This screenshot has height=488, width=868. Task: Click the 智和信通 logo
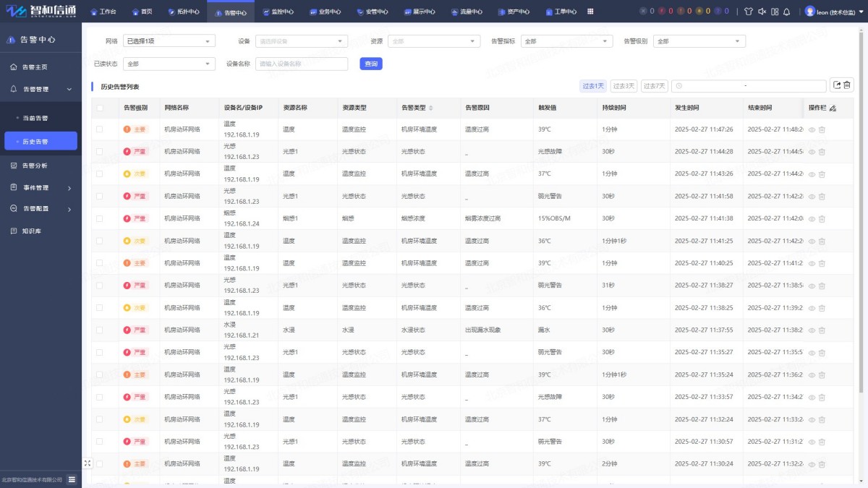[x=42, y=12]
